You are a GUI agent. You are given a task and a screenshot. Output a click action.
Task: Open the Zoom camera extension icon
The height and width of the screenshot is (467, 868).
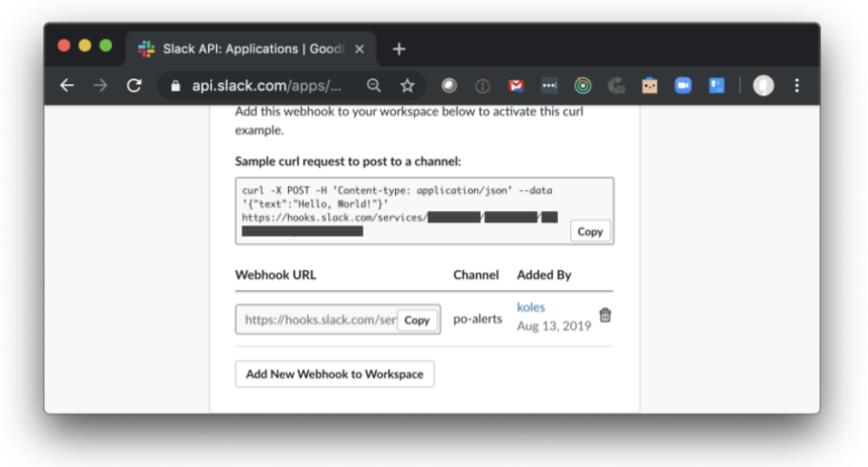click(683, 86)
